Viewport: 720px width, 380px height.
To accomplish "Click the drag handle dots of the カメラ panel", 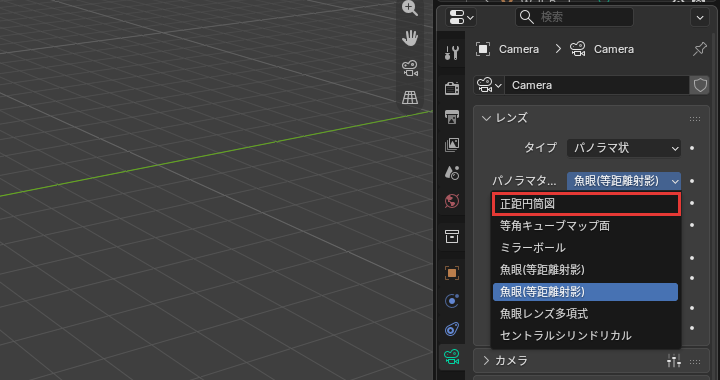I will pyautogui.click(x=695, y=362).
